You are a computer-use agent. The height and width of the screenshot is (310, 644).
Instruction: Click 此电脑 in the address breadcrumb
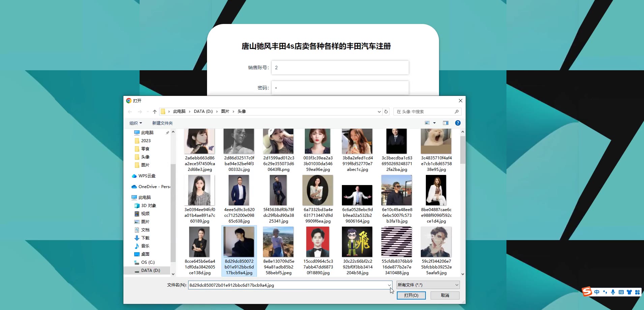[x=179, y=111]
